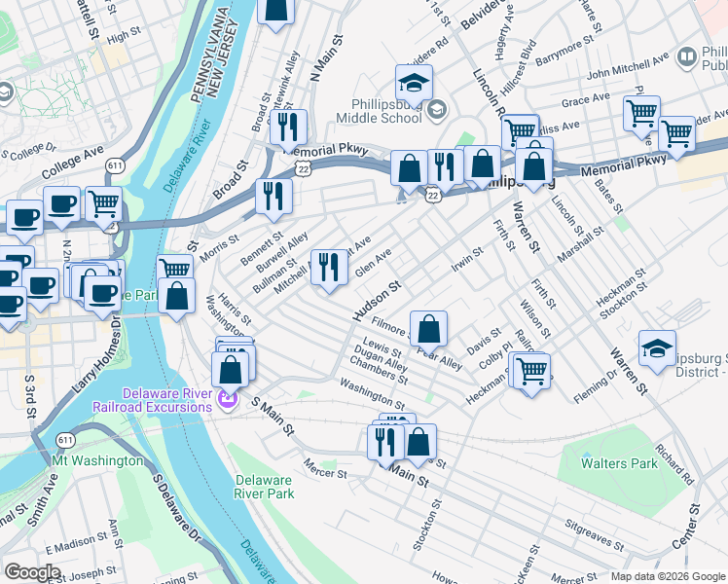728x584 pixels.
Task: Select the John Mitchell Ave street label
Action: click(627, 66)
